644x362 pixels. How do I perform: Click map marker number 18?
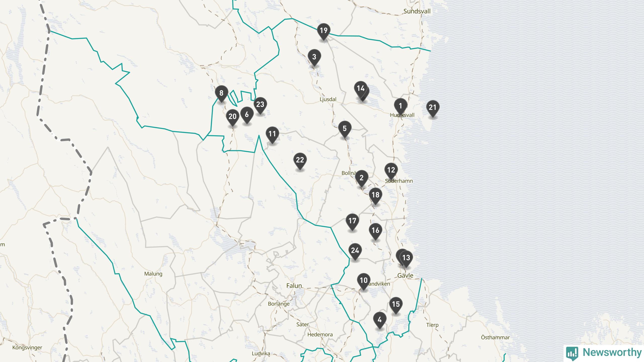[376, 196]
